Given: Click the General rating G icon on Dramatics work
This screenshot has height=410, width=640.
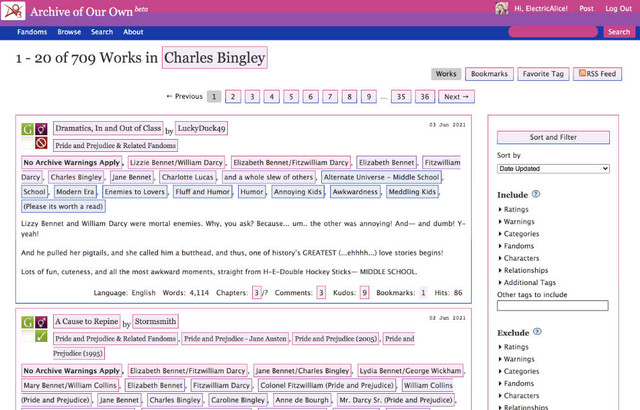Looking at the screenshot, I should tap(27, 129).
